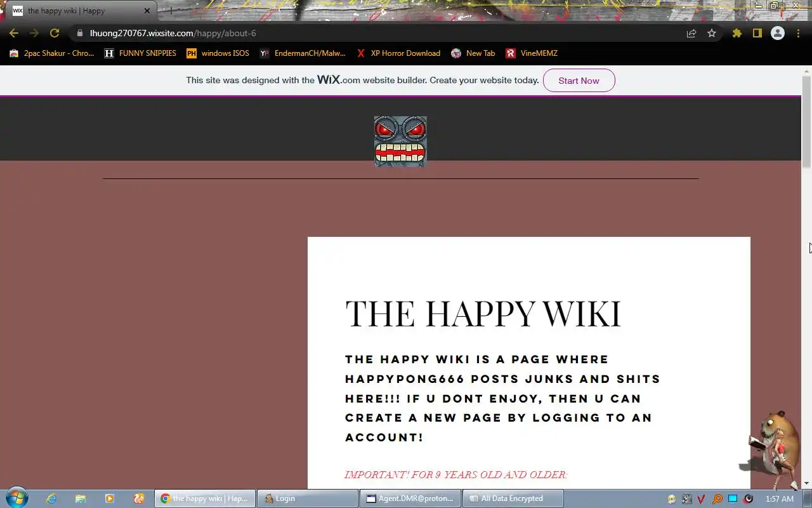Open the Extensions puzzle icon
The height and width of the screenshot is (508, 812).
(x=737, y=33)
